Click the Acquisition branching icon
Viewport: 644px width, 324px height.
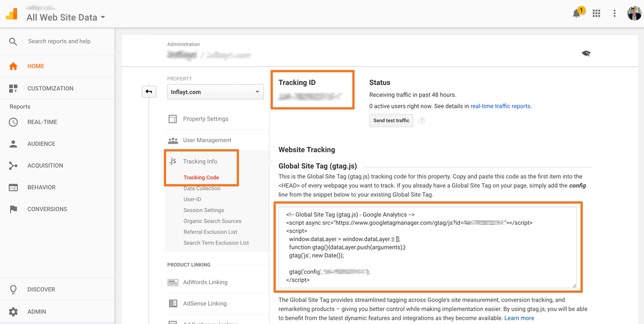tap(13, 166)
